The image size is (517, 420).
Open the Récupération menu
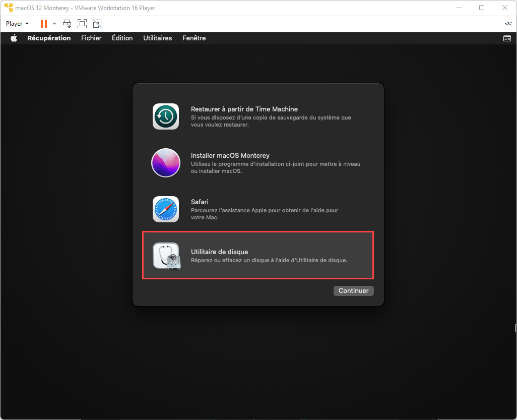49,38
